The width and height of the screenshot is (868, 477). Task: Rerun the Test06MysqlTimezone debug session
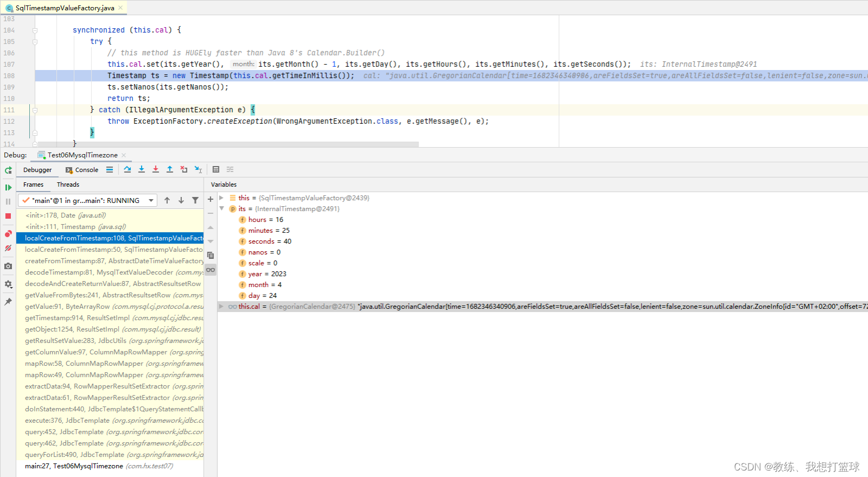pyautogui.click(x=8, y=170)
